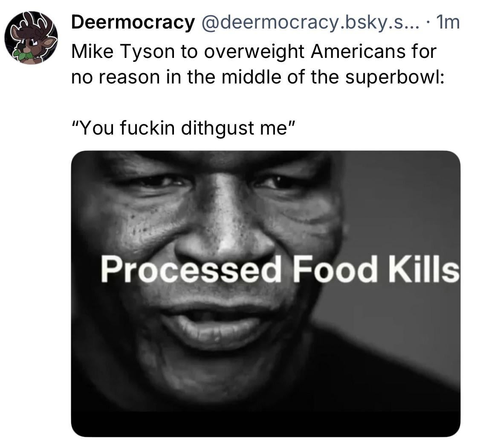Click the Deermocracy display name
This screenshot has width=480, height=448.
133,22
